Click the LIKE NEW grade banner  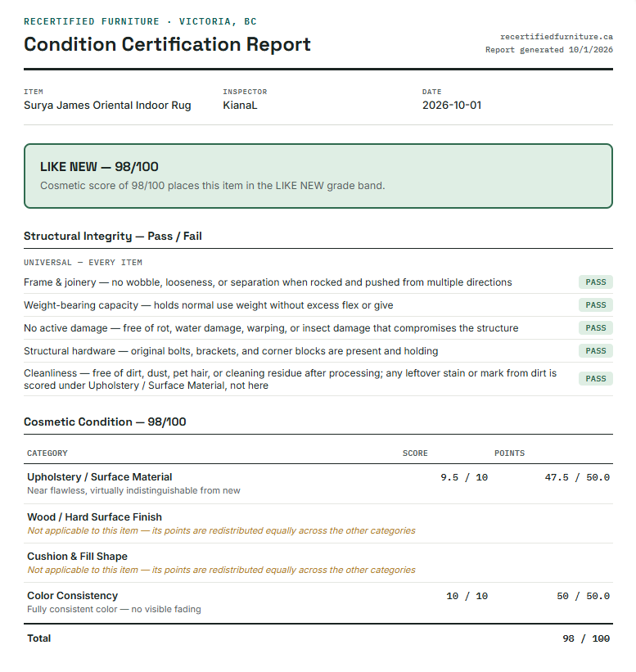(318, 176)
